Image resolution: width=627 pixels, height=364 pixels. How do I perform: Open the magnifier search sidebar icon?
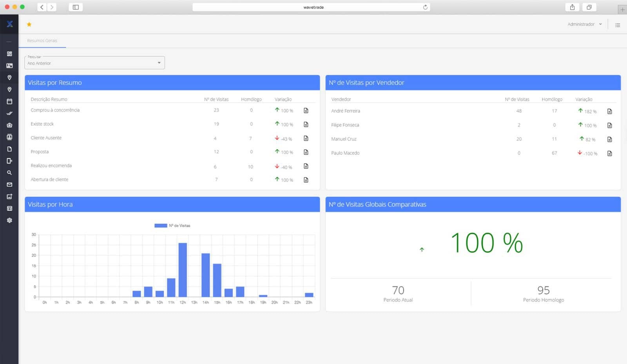pos(9,172)
